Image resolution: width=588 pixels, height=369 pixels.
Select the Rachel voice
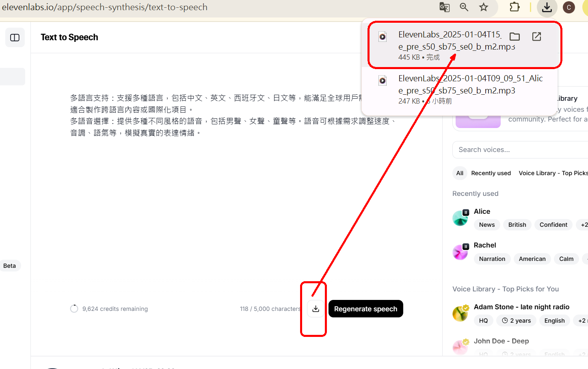(x=485, y=245)
